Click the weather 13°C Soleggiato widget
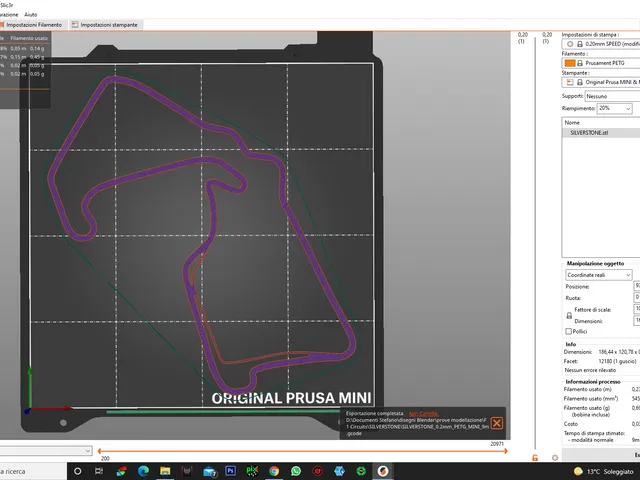Viewport: 640px width, 480px height. (x=603, y=471)
